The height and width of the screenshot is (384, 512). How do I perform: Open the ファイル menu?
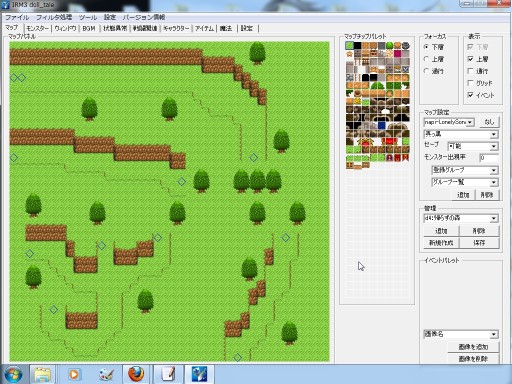point(17,17)
